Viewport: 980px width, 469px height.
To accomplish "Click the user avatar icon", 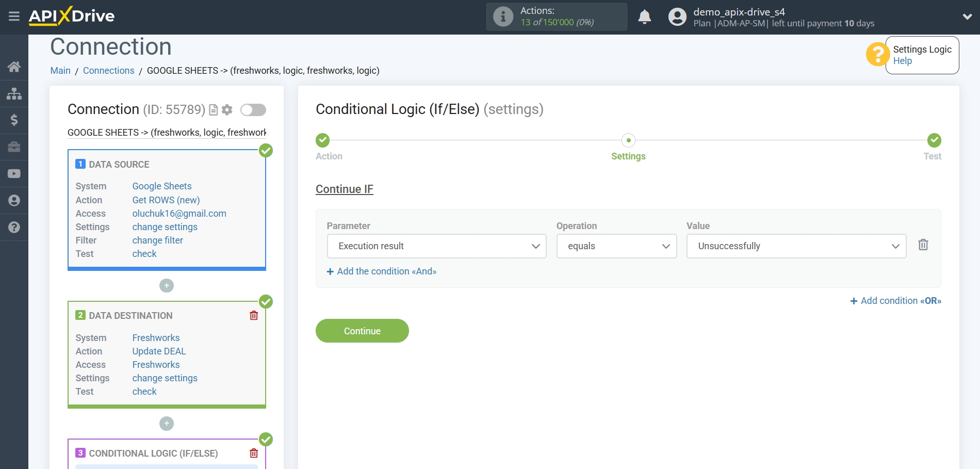I will 677,17.
